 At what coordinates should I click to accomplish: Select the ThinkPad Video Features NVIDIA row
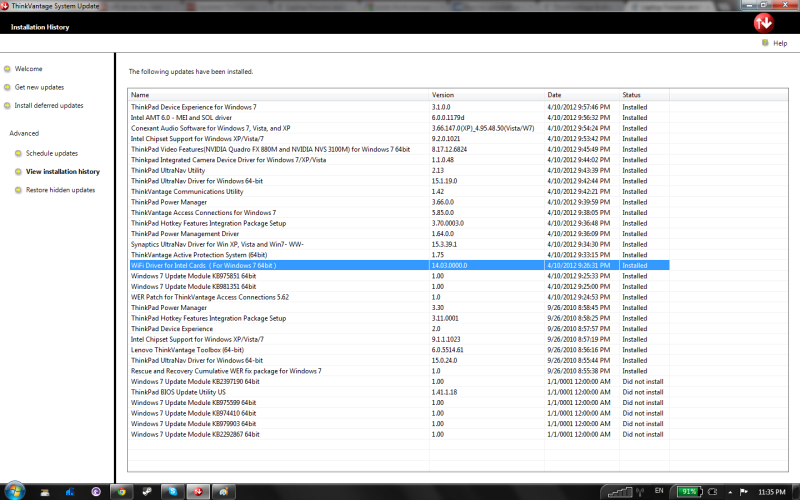pyautogui.click(x=399, y=149)
